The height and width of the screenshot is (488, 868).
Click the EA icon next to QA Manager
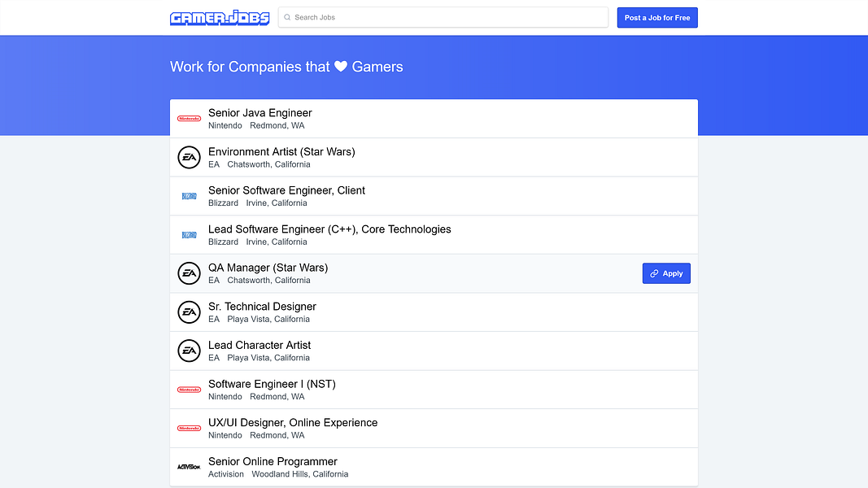click(189, 273)
